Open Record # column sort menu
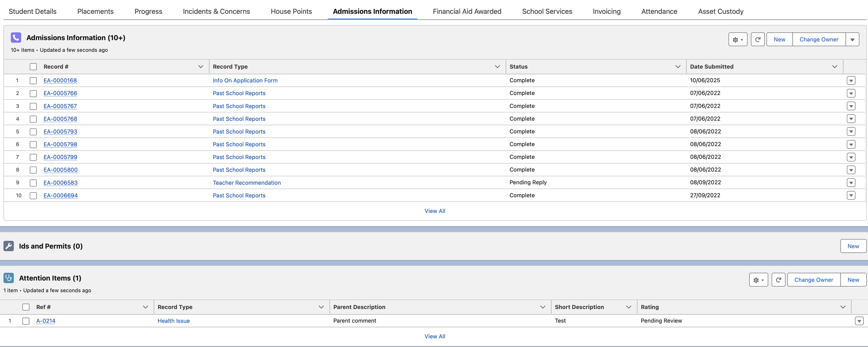Image resolution: width=868 pixels, height=347 pixels. (x=201, y=67)
